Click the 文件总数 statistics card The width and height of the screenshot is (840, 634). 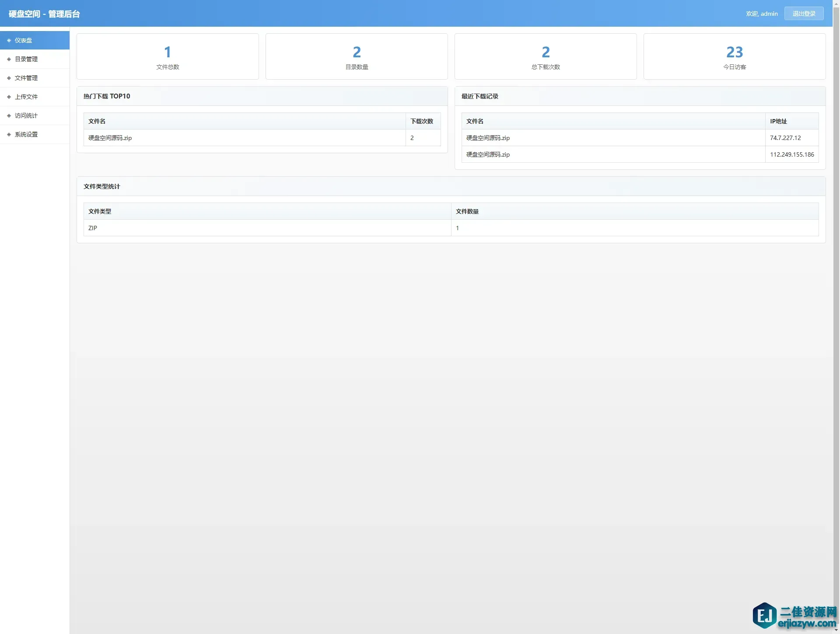pos(168,56)
